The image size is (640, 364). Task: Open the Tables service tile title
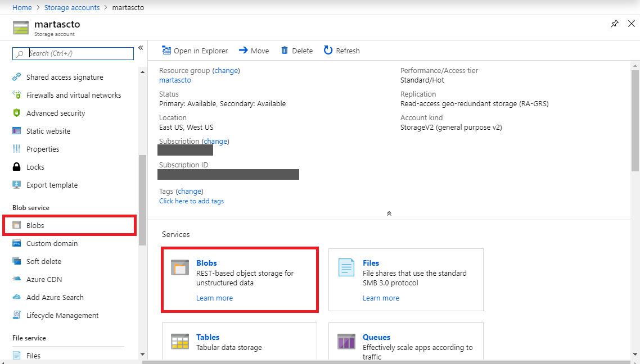[x=208, y=337]
